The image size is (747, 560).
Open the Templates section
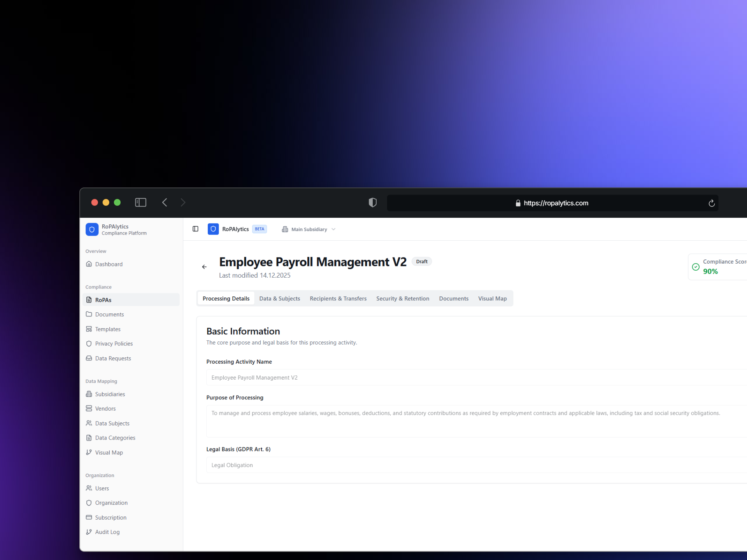[x=107, y=329]
